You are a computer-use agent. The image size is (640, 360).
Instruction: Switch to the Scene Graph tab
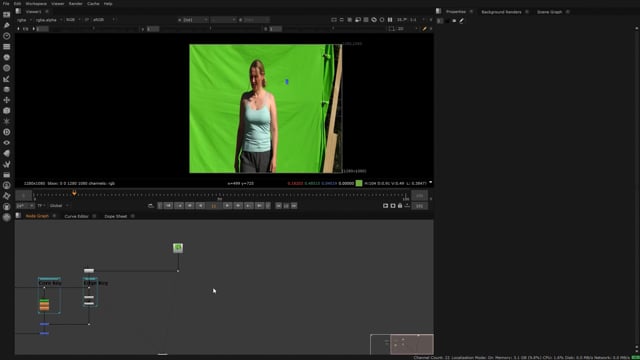(x=549, y=12)
